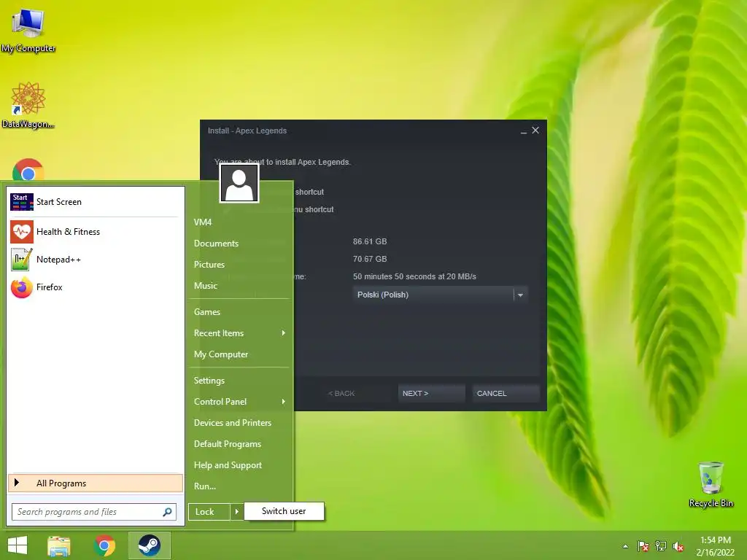Click the 50 minutes 50 seconds estimate
The width and height of the screenshot is (747, 560).
[x=414, y=276]
